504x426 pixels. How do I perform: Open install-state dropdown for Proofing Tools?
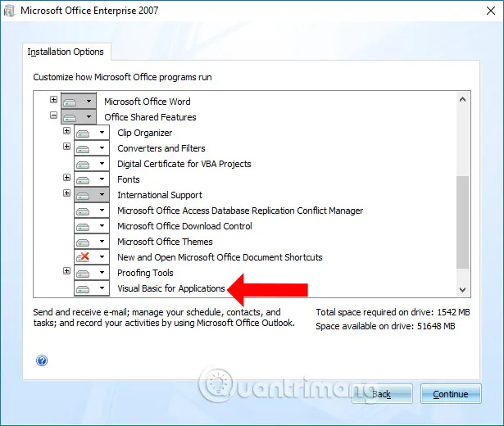click(x=92, y=273)
